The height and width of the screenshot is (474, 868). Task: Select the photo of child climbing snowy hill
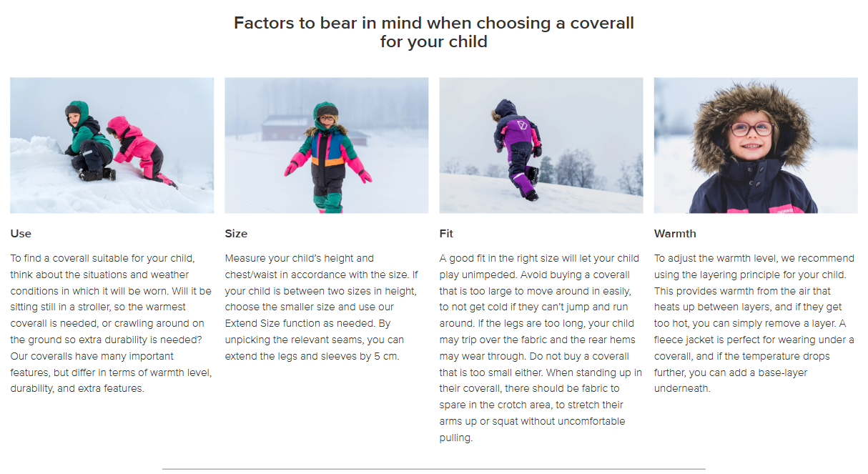(541, 145)
